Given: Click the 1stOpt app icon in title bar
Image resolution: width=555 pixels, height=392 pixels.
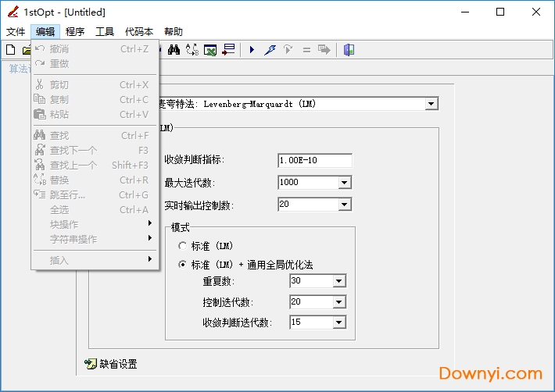Looking at the screenshot, I should [13, 12].
